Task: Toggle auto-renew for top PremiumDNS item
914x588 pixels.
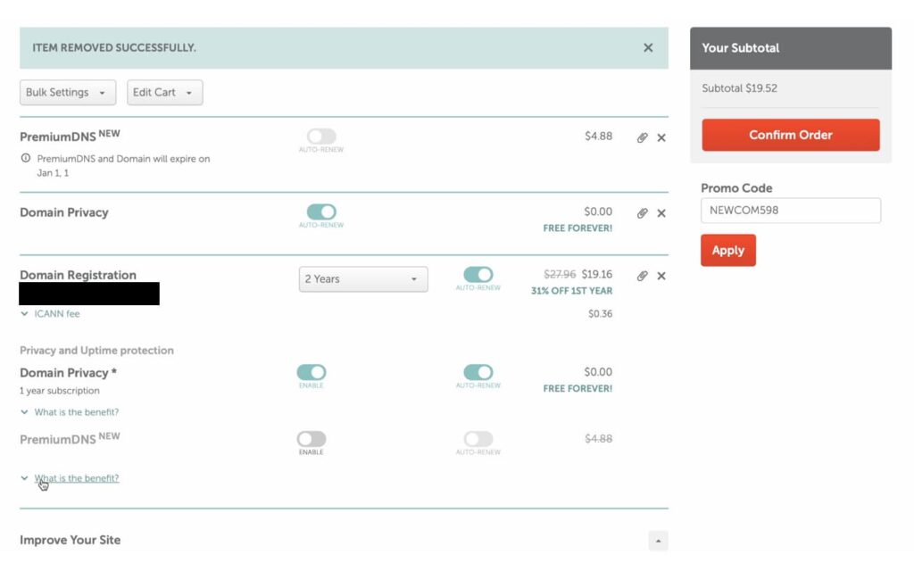Action: click(321, 137)
